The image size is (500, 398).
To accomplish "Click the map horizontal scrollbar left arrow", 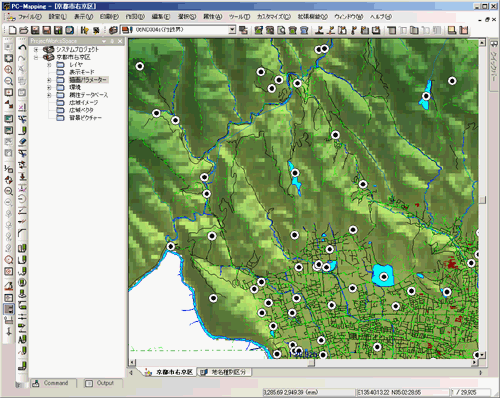I will 132,362.
